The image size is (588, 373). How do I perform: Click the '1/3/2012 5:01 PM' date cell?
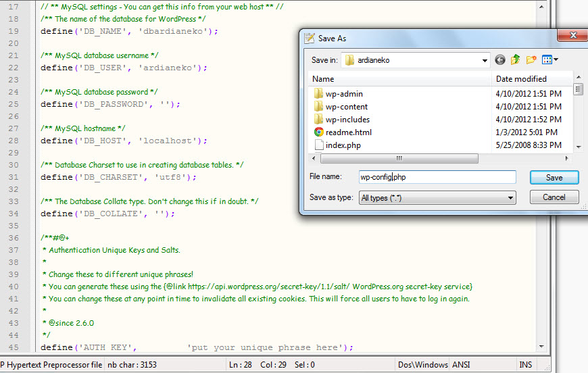tap(526, 132)
